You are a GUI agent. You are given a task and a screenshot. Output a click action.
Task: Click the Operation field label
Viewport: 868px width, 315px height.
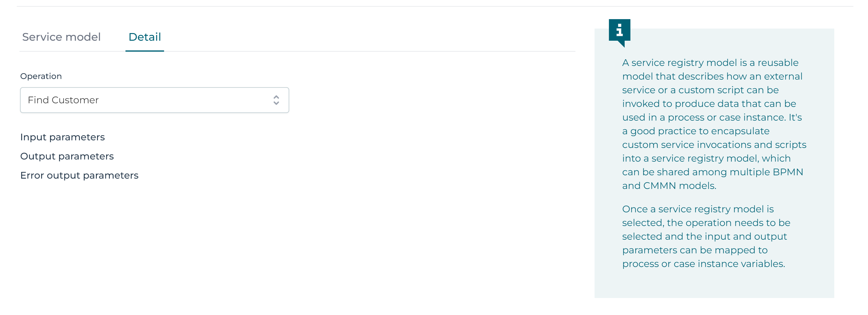pyautogui.click(x=41, y=76)
